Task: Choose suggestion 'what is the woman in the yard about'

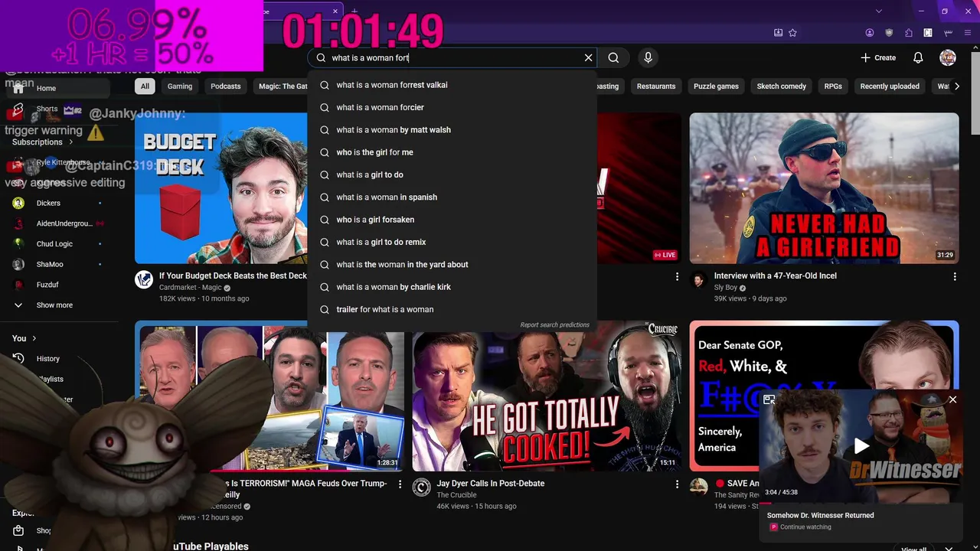Action: (x=452, y=265)
